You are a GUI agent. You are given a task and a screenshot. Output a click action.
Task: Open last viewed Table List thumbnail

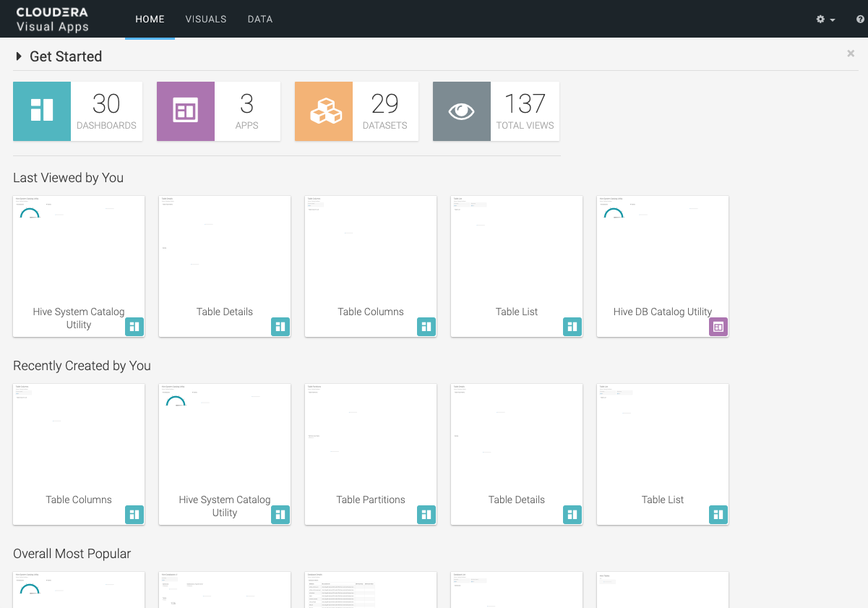(x=517, y=249)
